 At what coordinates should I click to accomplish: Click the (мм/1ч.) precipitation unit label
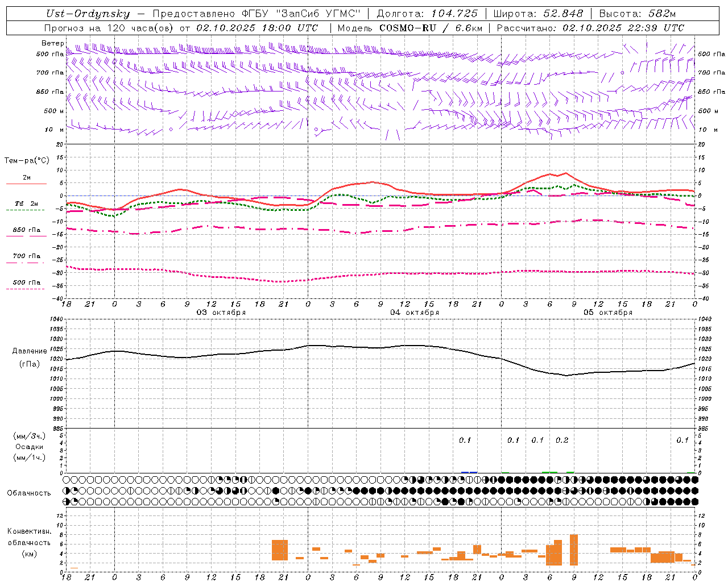coord(30,458)
